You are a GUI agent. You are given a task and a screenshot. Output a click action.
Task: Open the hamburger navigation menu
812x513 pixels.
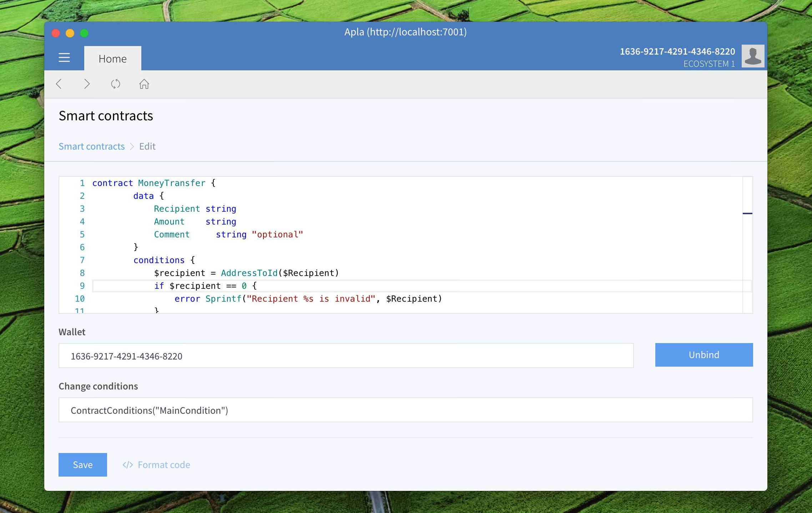(x=64, y=58)
